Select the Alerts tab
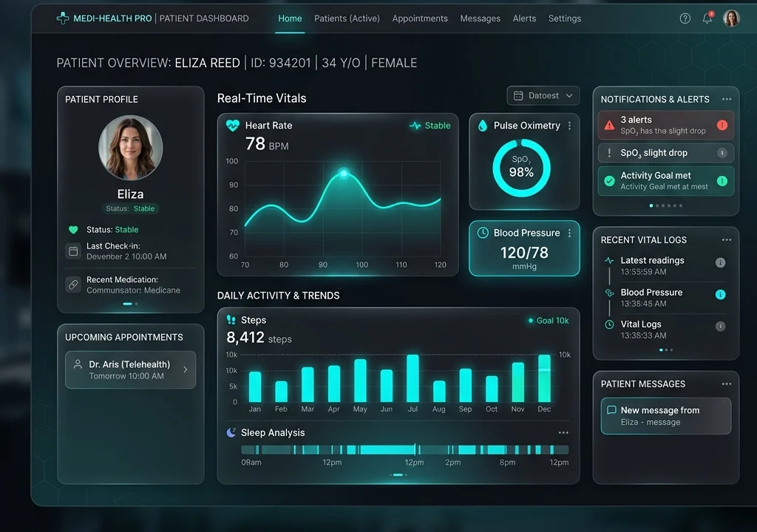Screen dimensions: 757x532 pos(524,18)
